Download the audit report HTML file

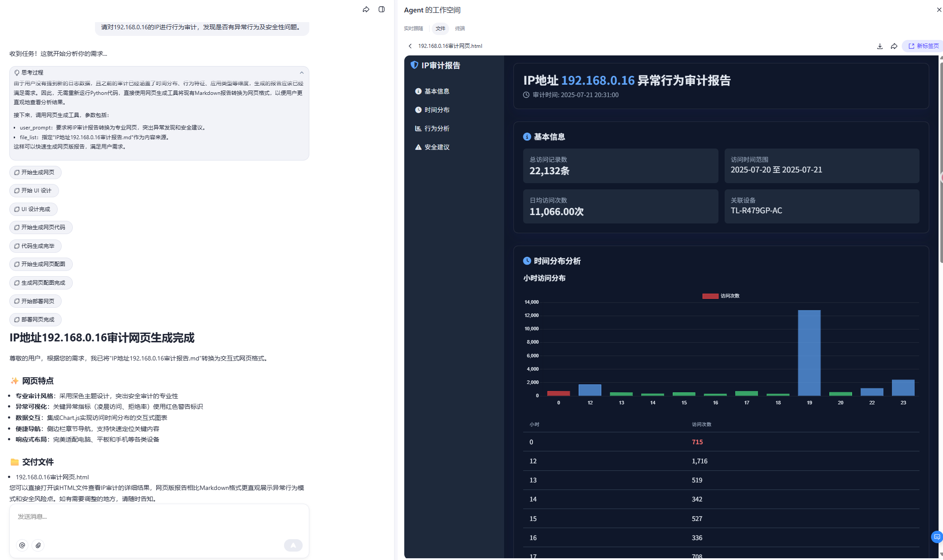(880, 46)
